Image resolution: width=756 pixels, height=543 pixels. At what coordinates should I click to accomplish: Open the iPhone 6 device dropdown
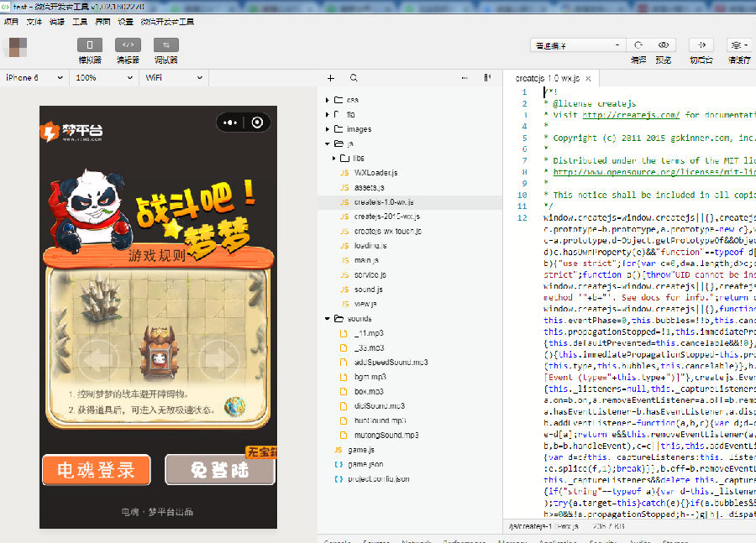[x=34, y=77]
